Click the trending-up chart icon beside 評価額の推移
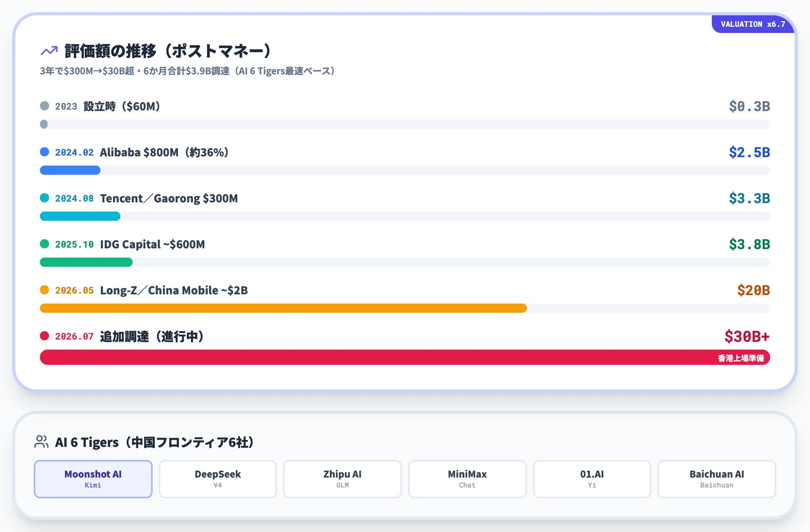 pos(49,51)
